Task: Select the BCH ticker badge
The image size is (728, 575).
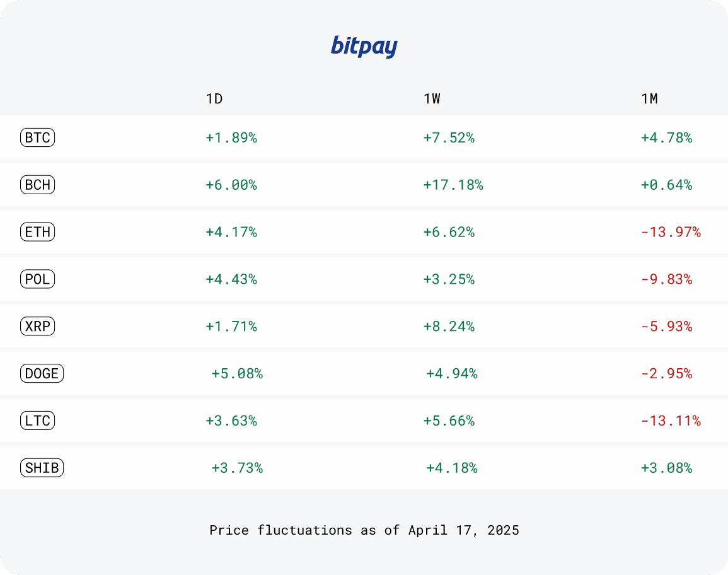Action: (38, 185)
